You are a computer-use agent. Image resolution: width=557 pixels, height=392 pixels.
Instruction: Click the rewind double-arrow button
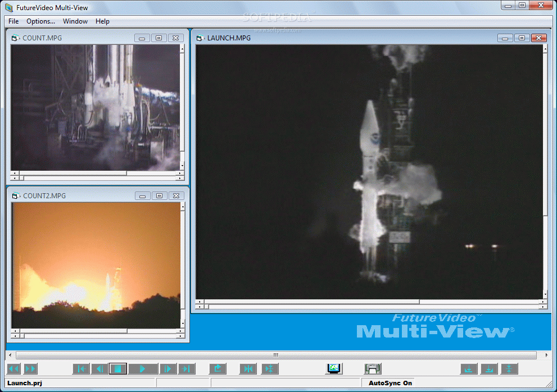(x=13, y=369)
